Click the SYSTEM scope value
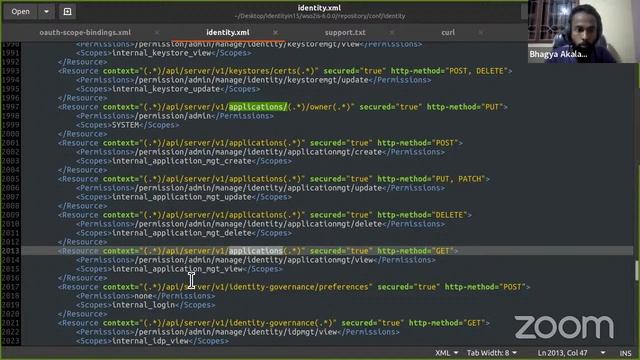The image size is (640, 360). (126, 125)
